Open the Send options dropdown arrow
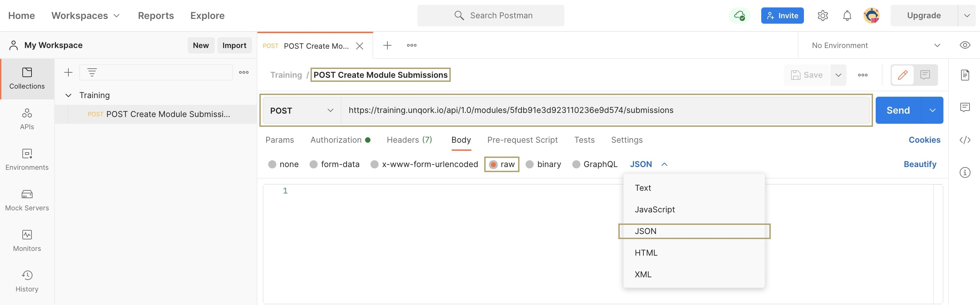 pyautogui.click(x=933, y=110)
